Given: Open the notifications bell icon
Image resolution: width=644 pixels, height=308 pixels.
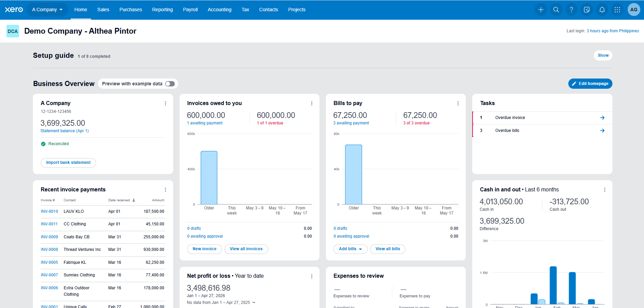Looking at the screenshot, I should click(x=602, y=10).
